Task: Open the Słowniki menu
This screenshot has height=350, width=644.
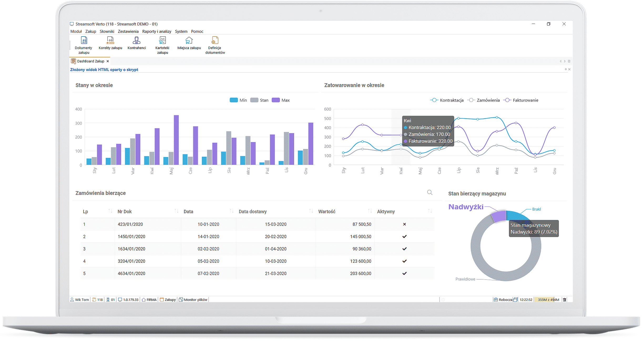Action: [107, 31]
